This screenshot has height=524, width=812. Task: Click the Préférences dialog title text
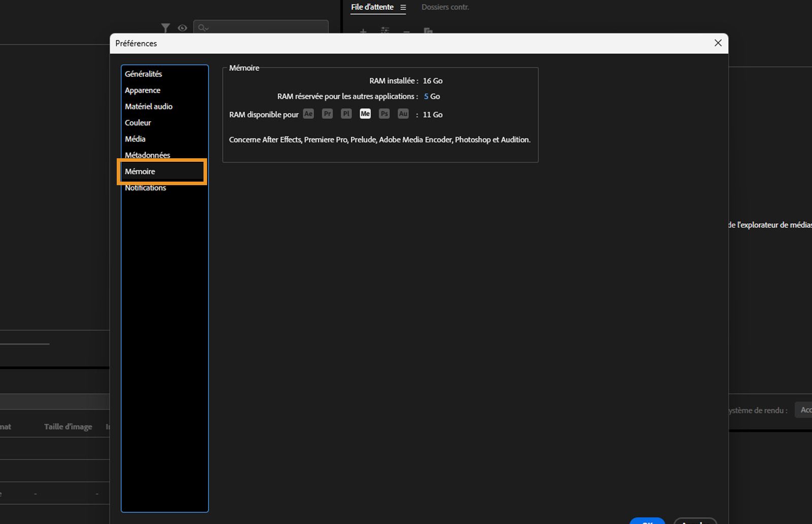(136, 44)
